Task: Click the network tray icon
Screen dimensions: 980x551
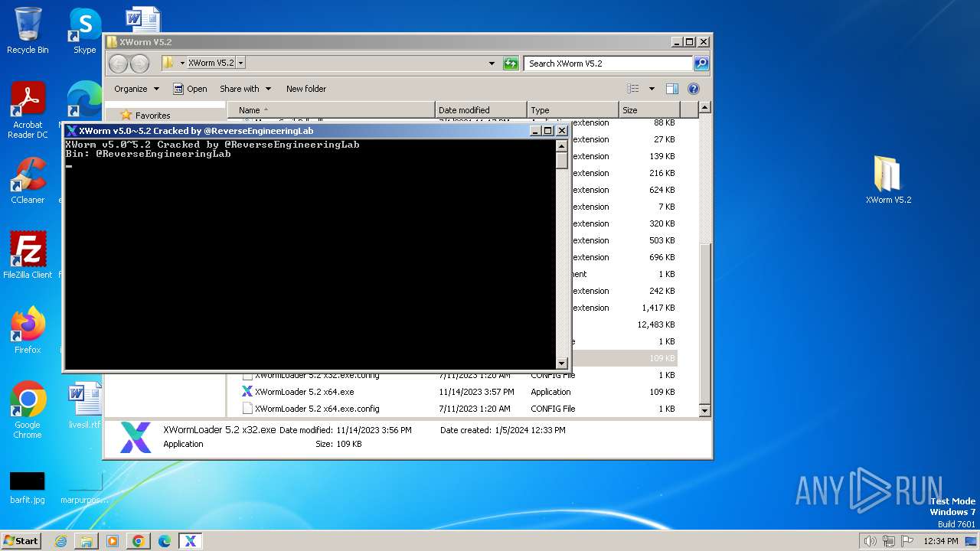Action: click(x=888, y=541)
